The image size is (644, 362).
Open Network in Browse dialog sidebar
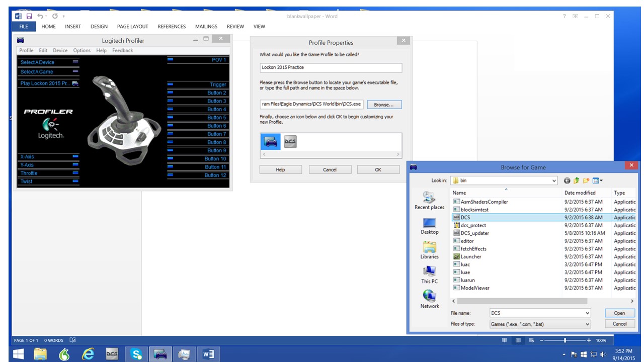coord(429,299)
